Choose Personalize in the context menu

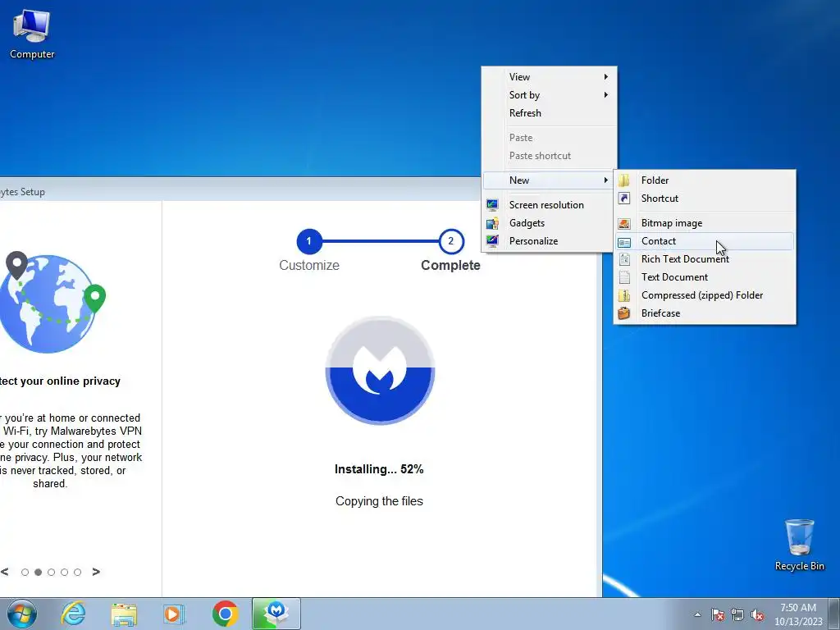coord(549,241)
